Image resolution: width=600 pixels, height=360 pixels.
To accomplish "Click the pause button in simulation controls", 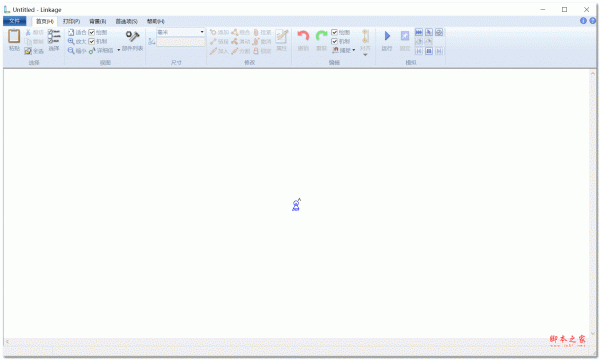I will point(429,51).
